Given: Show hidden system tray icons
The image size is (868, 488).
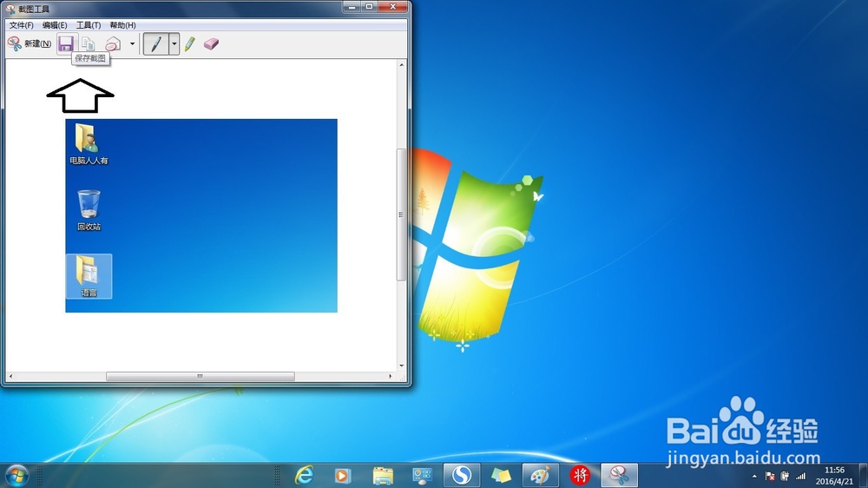Looking at the screenshot, I should pyautogui.click(x=754, y=477).
